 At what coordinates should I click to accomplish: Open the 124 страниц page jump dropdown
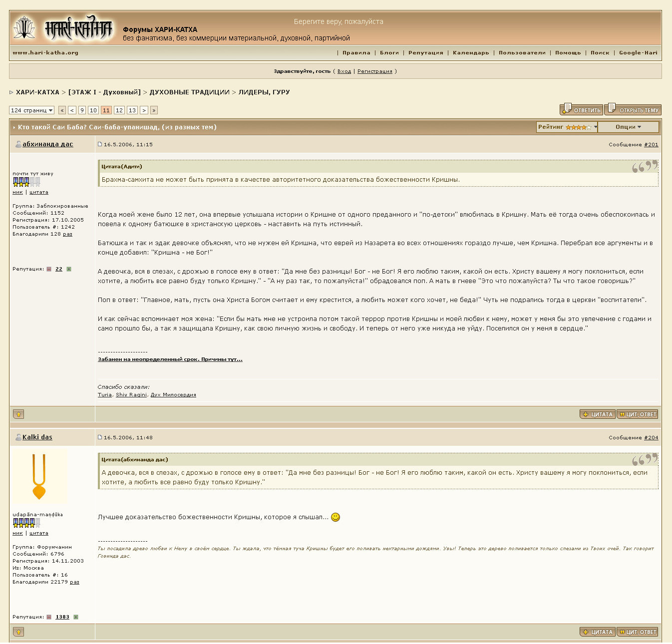point(31,110)
